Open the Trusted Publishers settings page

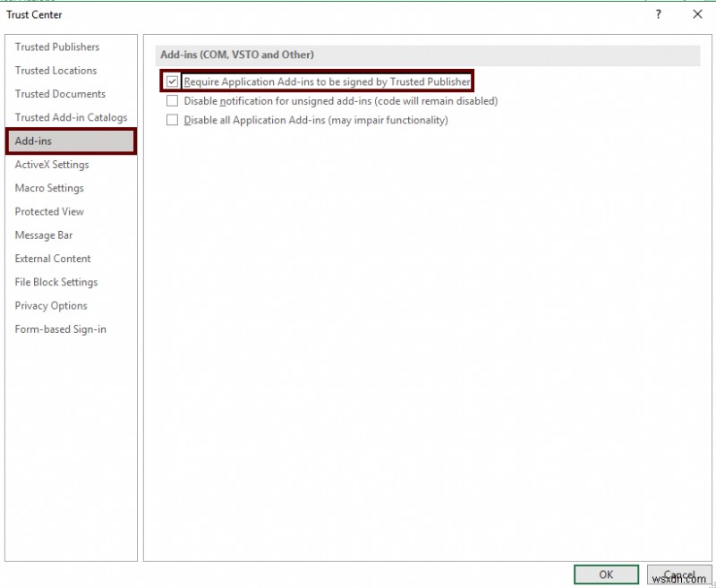57,47
